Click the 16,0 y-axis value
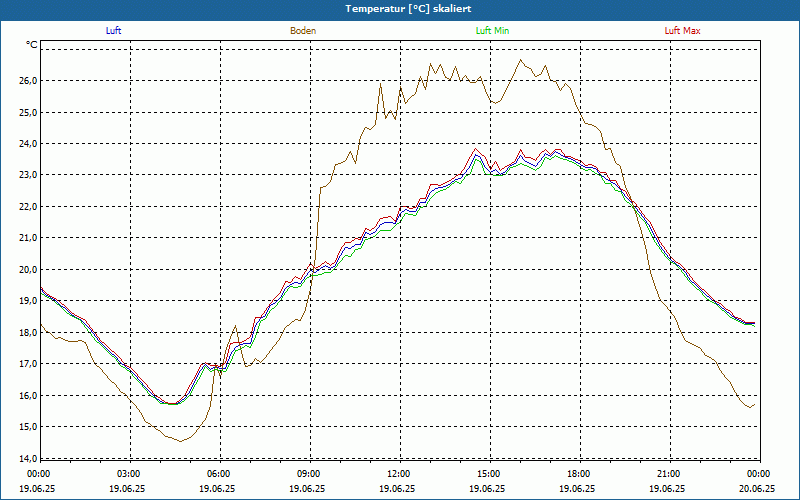Image resolution: width=800 pixels, height=500 pixels. coord(29,395)
